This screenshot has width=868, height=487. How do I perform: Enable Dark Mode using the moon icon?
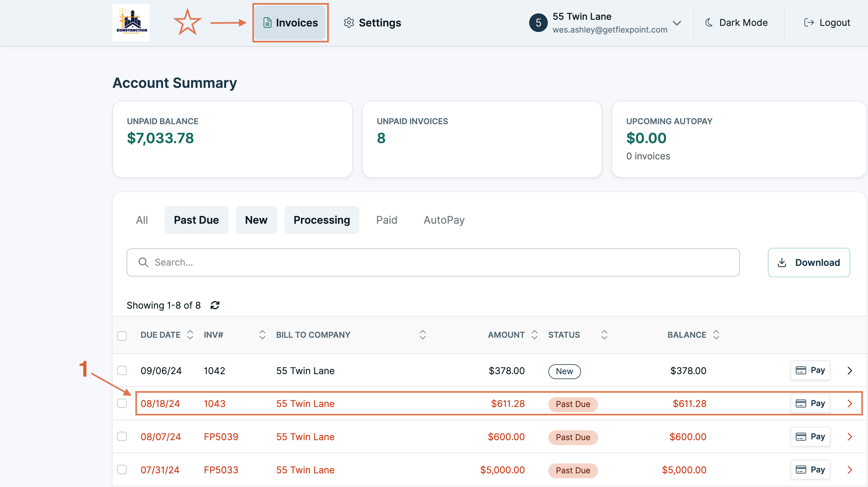(709, 23)
